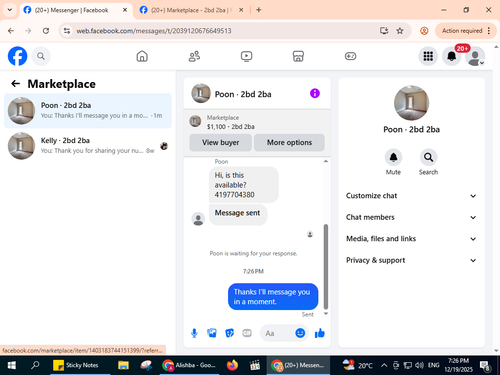Viewport: 500px width, 375px height.
Task: Open the Friends icon in top navigation
Action: coord(194,56)
